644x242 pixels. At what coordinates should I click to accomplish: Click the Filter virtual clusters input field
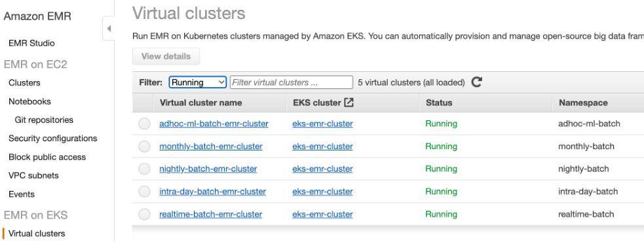pyautogui.click(x=291, y=82)
